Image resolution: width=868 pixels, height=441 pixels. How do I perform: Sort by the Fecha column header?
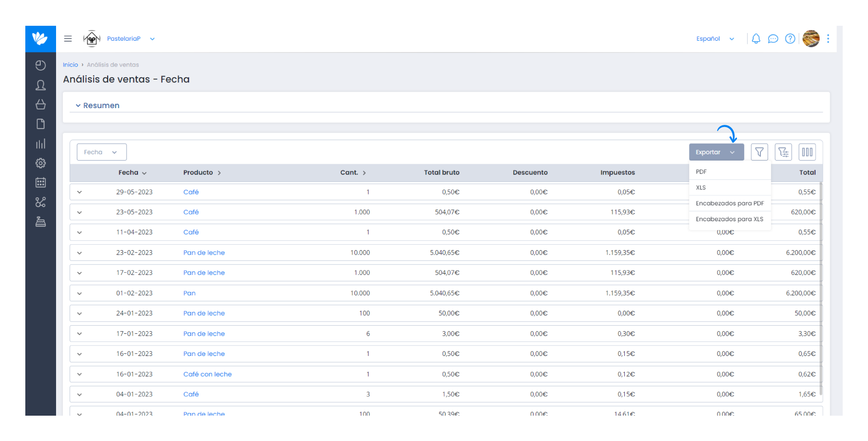(x=132, y=172)
